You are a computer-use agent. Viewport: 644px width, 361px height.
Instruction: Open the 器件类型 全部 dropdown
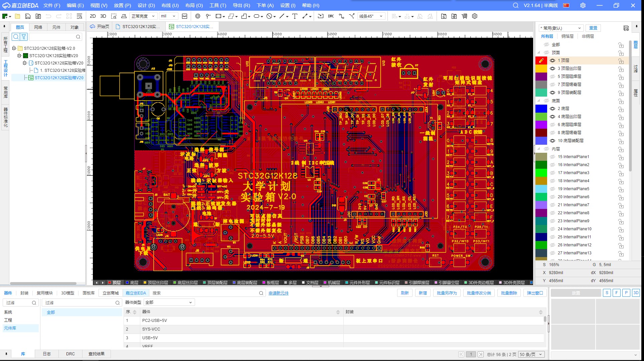click(169, 302)
